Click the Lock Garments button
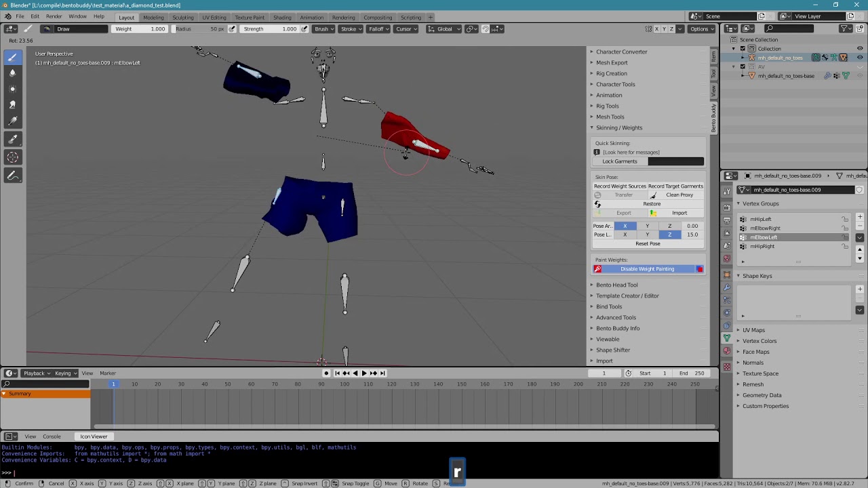The image size is (868, 488). coord(620,161)
